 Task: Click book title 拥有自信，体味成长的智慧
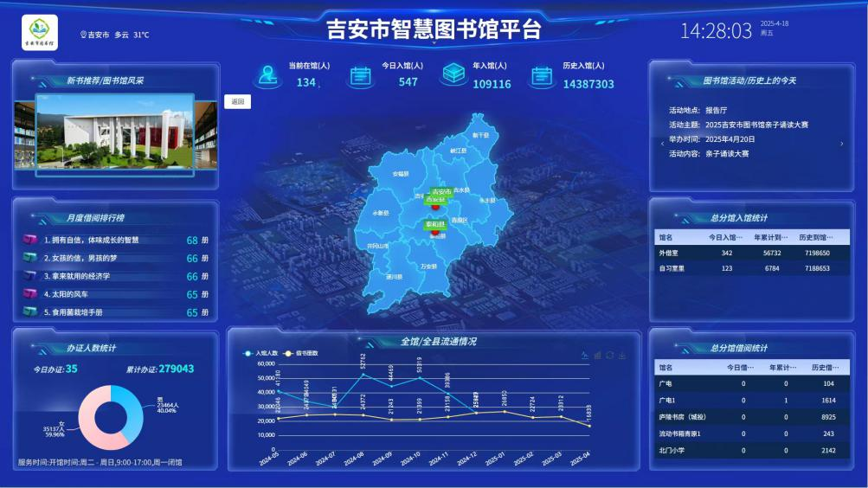click(x=95, y=241)
